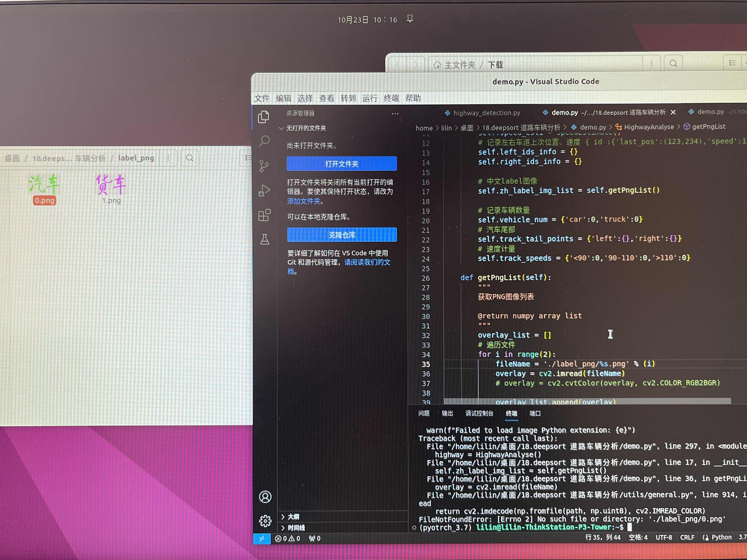Image resolution: width=747 pixels, height=560 pixels.
Task: Switch to the 调试控制台 panel tab
Action: (479, 413)
